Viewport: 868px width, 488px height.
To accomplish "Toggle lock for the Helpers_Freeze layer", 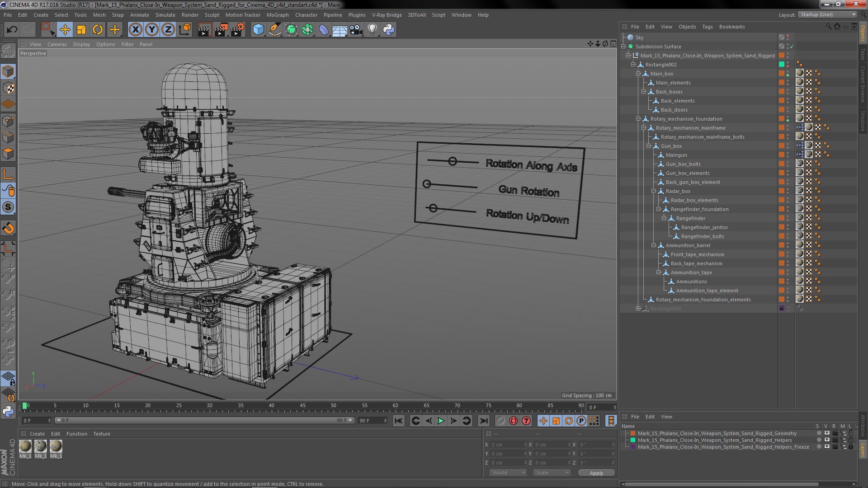I will pyautogui.click(x=851, y=447).
